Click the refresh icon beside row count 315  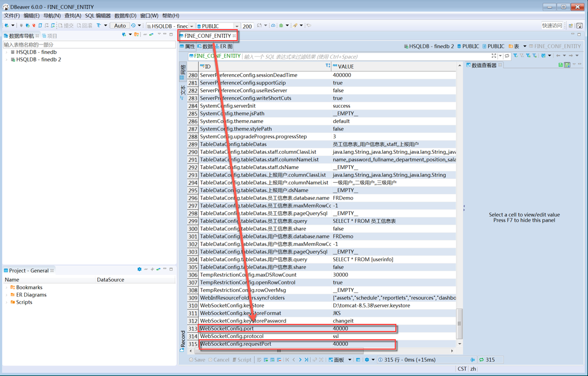(481, 360)
